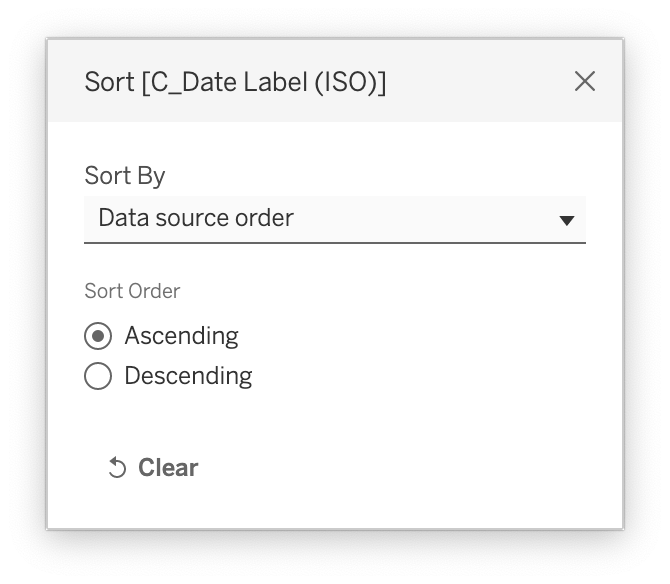Click the circular undo arrow icon beside Clear
Screen dimensions: 670x584
tap(117, 468)
